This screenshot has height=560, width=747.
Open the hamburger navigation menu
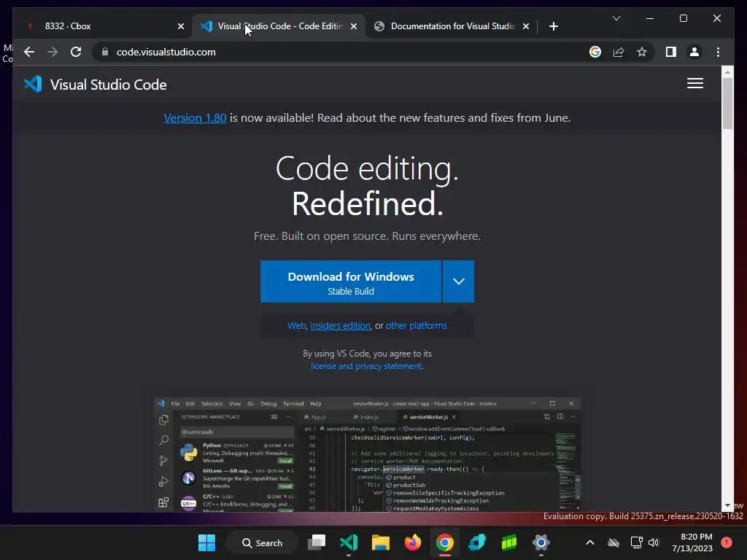pyautogui.click(x=695, y=83)
